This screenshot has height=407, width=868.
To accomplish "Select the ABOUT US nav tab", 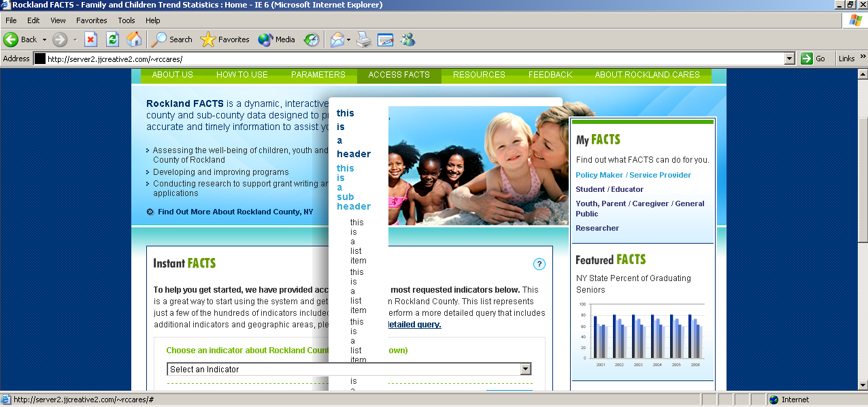I will click(173, 75).
